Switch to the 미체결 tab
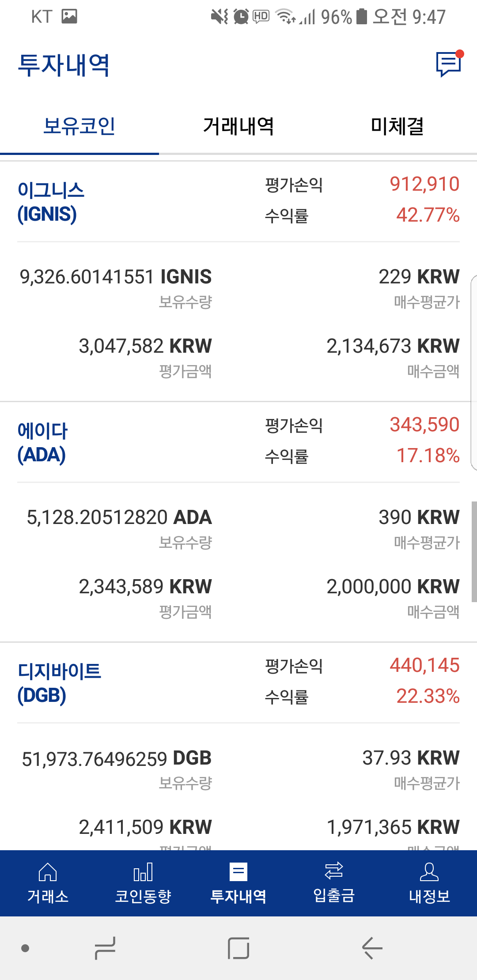This screenshot has width=477, height=980. tap(397, 127)
